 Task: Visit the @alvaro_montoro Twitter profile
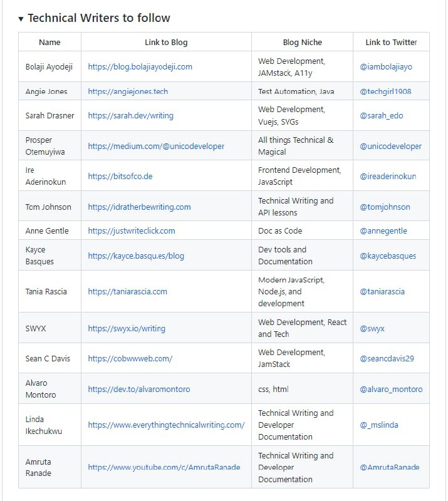point(391,390)
